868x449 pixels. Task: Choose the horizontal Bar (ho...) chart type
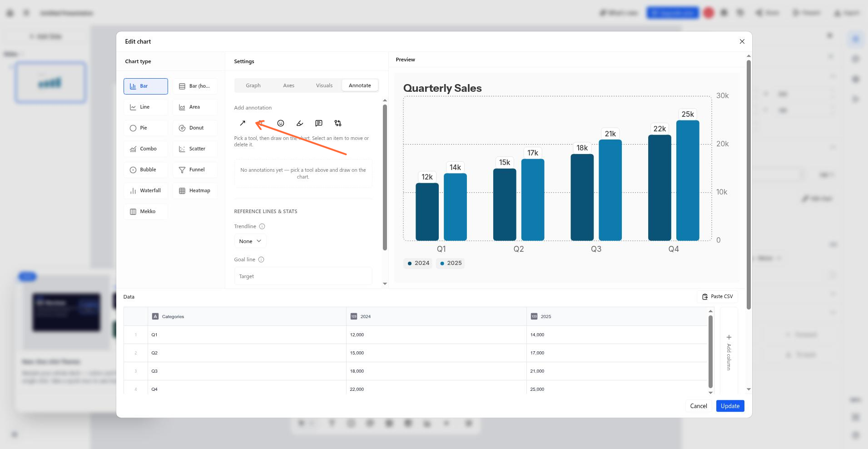coord(195,86)
